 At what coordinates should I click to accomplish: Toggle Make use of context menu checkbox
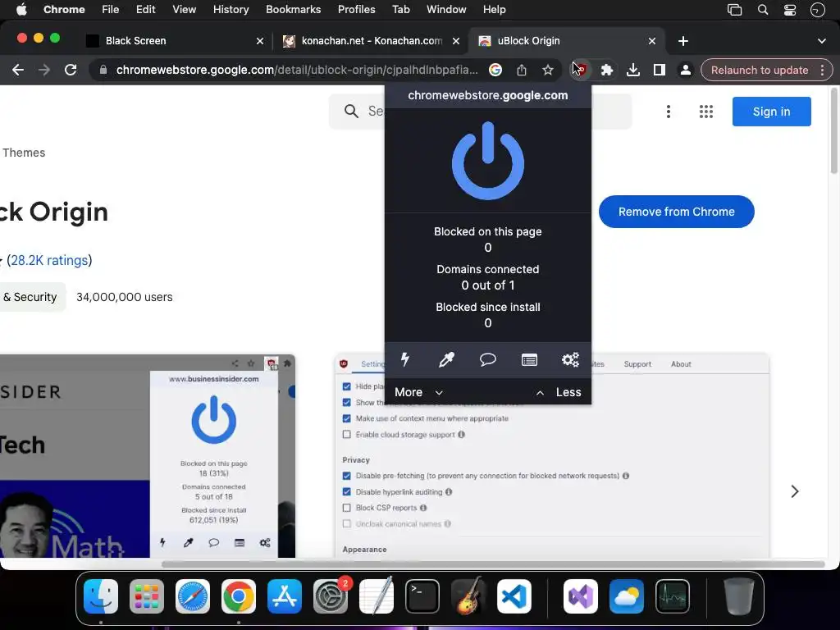[347, 418]
